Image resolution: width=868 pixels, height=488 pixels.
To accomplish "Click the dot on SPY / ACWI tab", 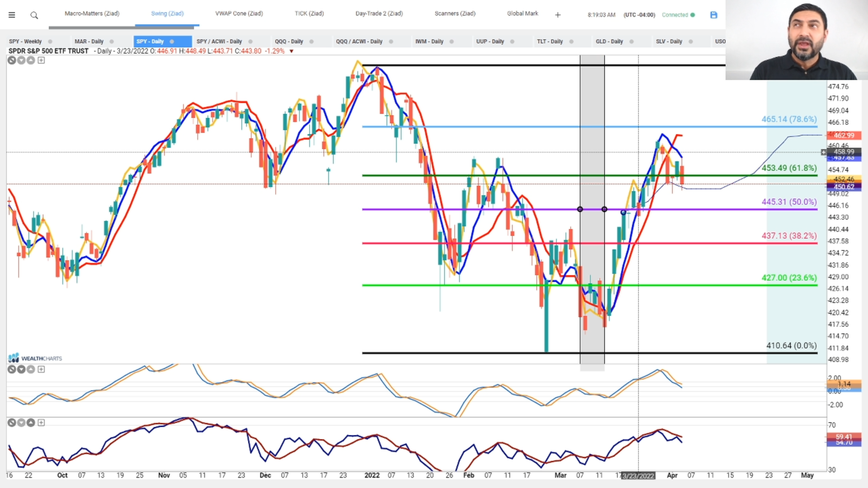I will point(250,42).
